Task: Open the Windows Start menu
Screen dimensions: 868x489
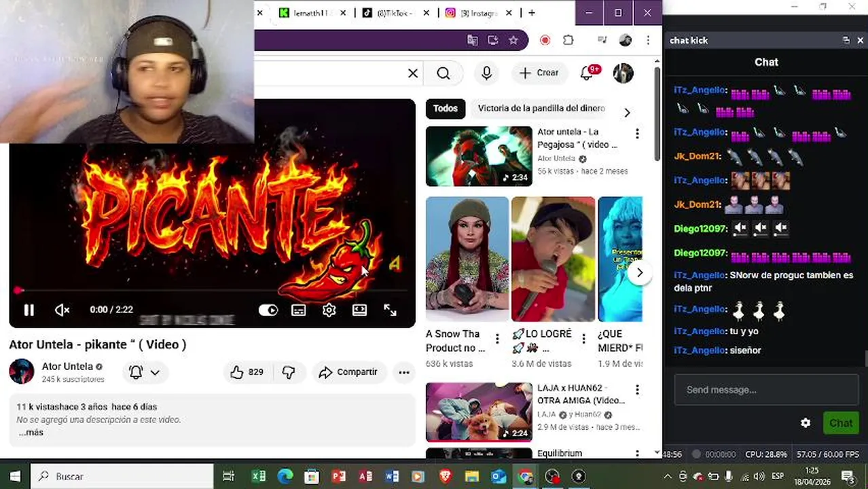Action: (15, 476)
